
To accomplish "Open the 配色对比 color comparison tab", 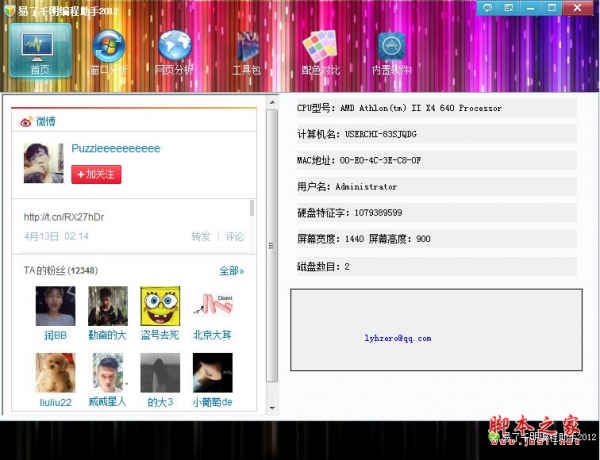I will point(320,52).
